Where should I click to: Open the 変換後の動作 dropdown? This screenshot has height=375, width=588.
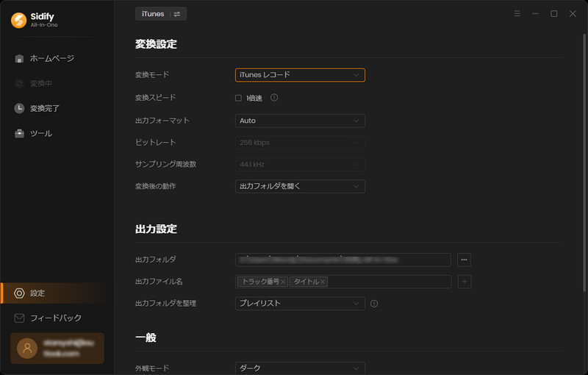(x=300, y=186)
